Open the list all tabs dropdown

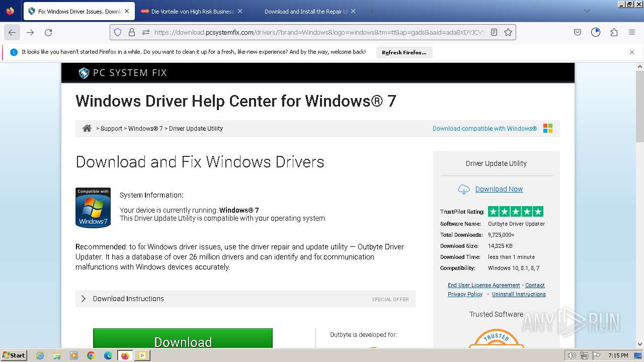click(x=587, y=11)
